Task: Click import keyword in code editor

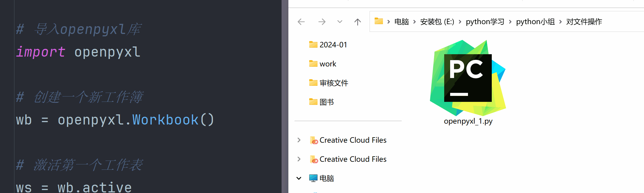Action: pos(41,52)
